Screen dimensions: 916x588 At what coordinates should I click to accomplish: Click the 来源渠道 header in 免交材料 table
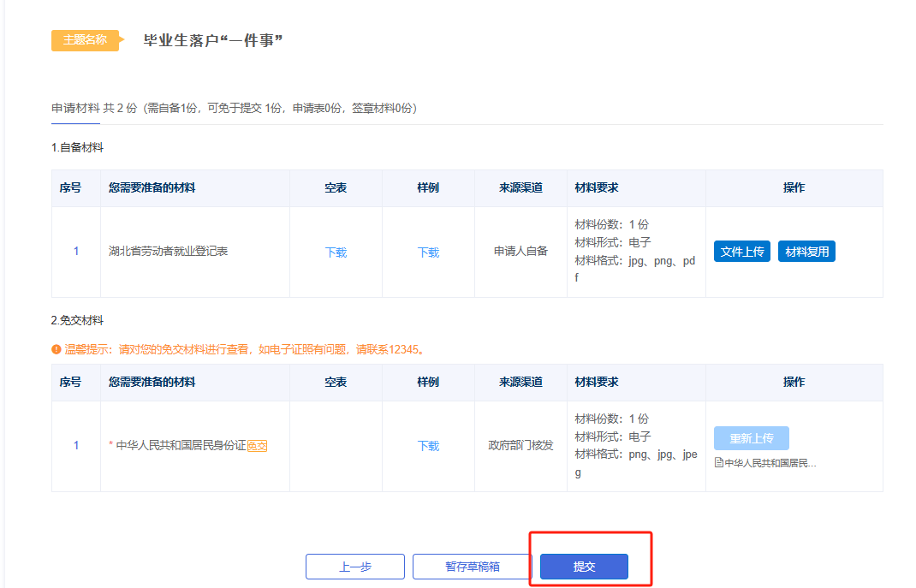pos(520,382)
